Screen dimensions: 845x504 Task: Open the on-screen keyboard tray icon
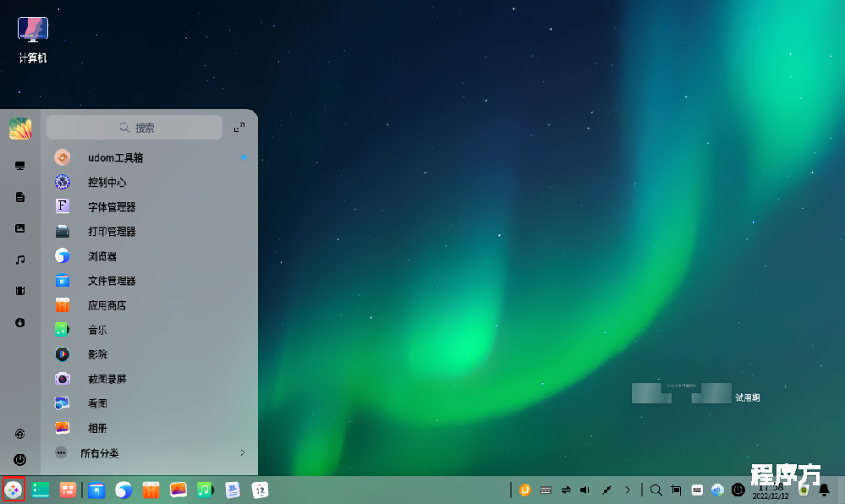click(697, 490)
